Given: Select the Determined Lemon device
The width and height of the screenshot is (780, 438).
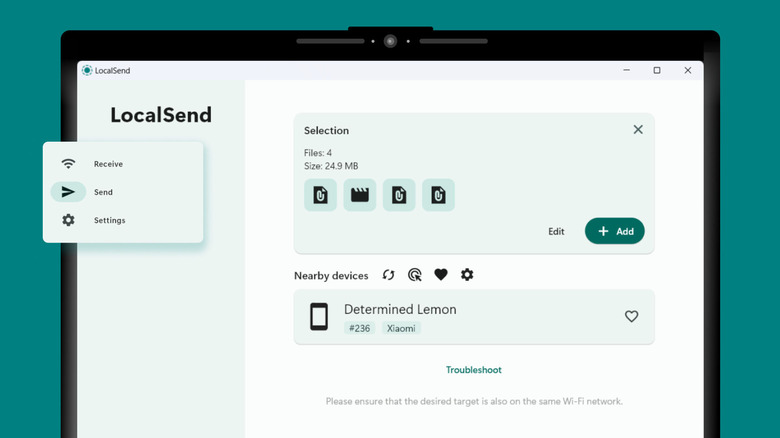Looking at the screenshot, I should click(474, 317).
